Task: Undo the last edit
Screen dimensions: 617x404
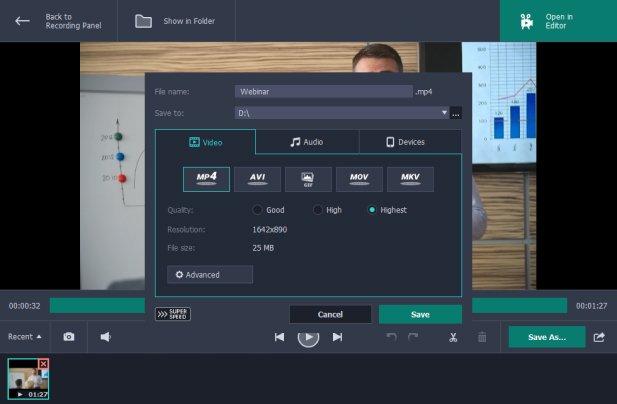Action: point(391,337)
